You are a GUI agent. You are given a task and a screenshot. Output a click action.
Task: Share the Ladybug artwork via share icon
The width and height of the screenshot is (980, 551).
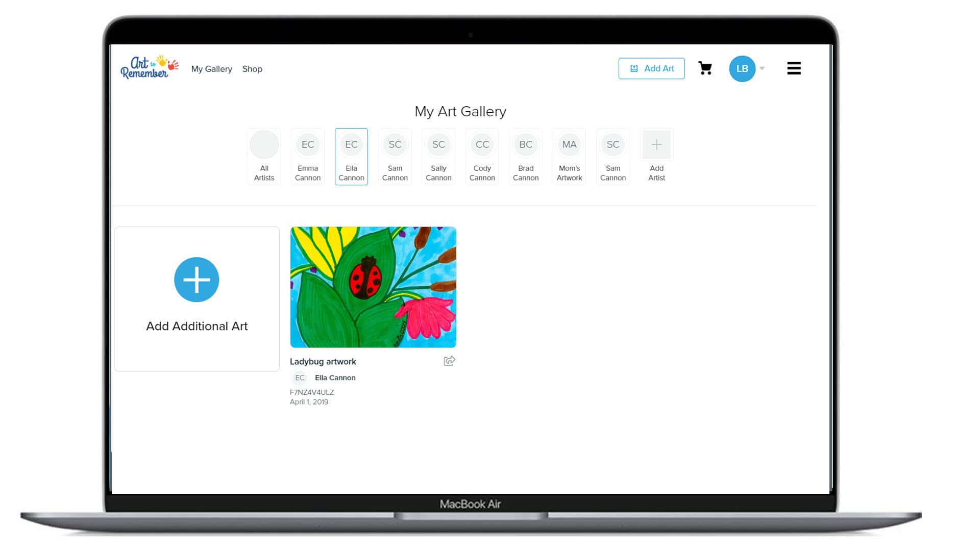point(449,361)
